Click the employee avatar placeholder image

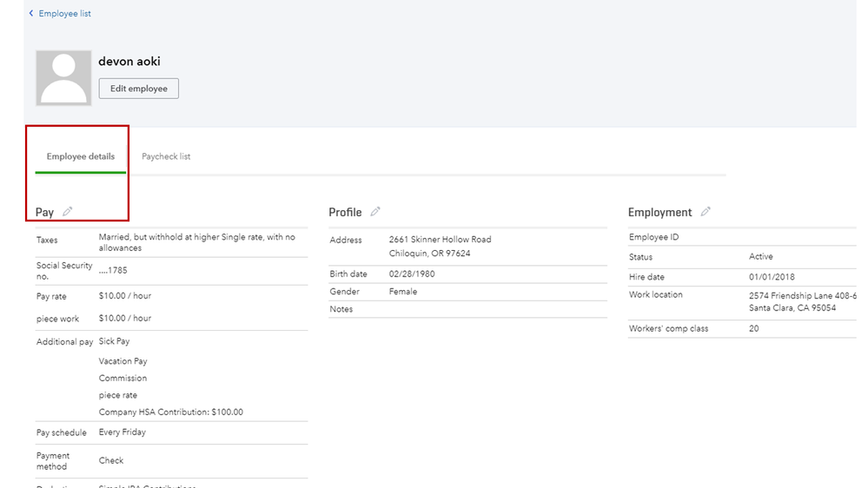click(x=63, y=78)
